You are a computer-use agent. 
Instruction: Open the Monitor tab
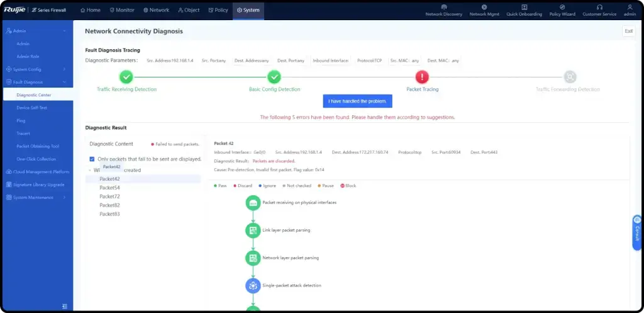click(121, 10)
